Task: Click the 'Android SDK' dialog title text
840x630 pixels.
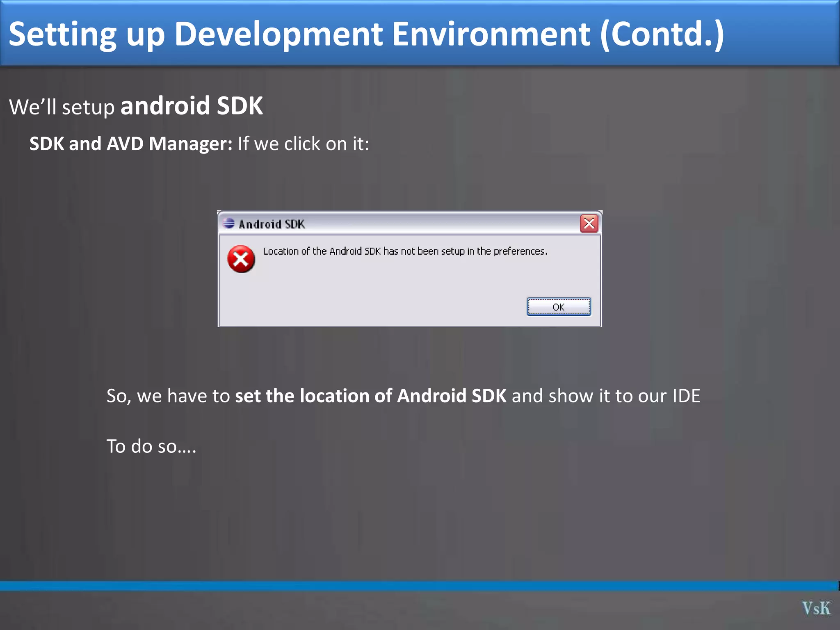Action: (272, 224)
